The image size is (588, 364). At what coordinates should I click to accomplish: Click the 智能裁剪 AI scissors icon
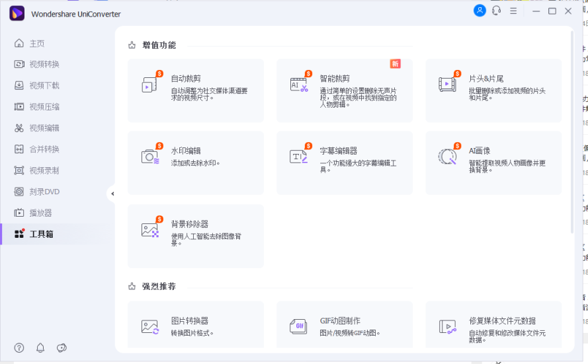(x=299, y=85)
